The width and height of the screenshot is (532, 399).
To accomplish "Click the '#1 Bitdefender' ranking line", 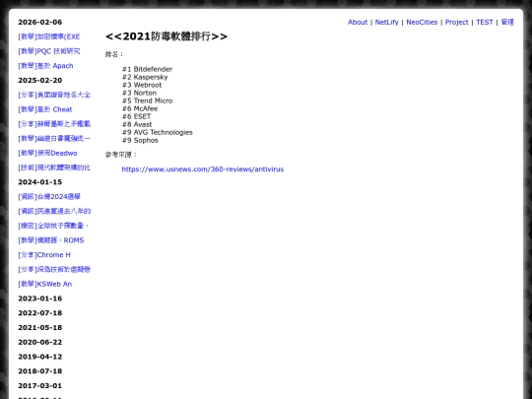I will (147, 69).
